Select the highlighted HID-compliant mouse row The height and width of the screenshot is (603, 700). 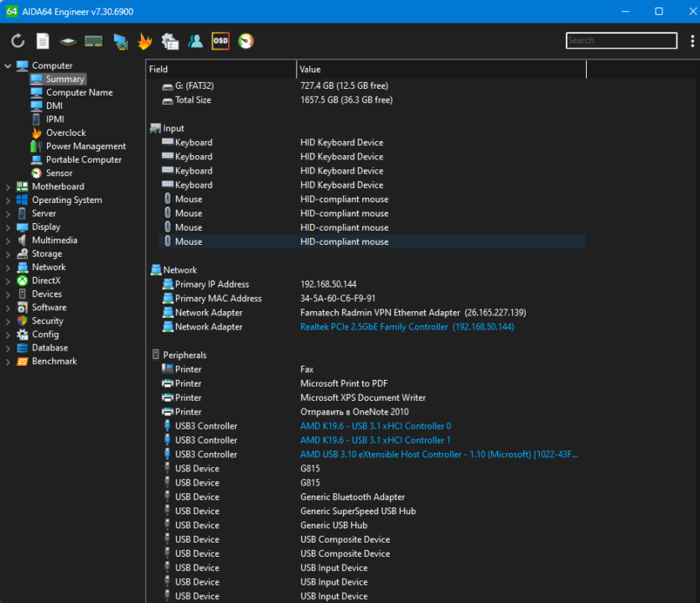click(x=372, y=242)
